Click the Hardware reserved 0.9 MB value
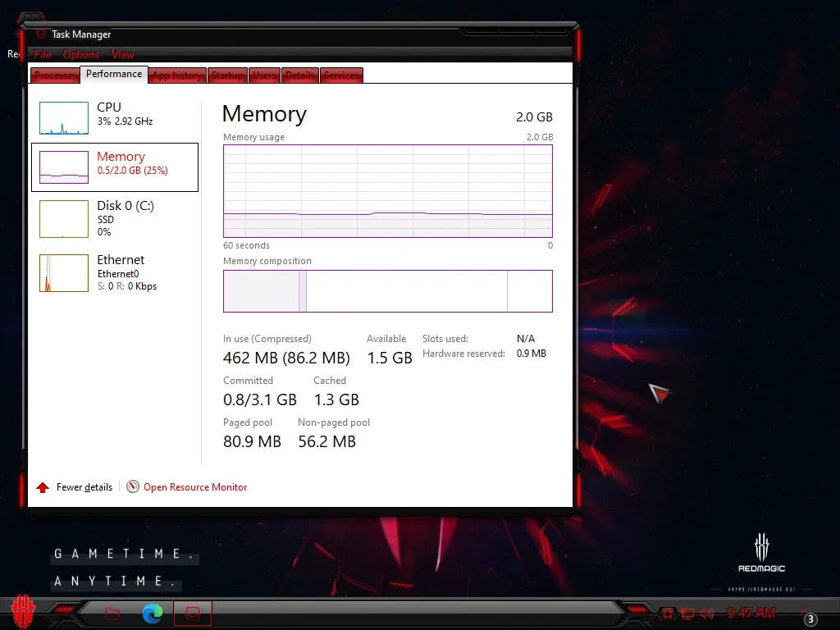 coord(532,354)
